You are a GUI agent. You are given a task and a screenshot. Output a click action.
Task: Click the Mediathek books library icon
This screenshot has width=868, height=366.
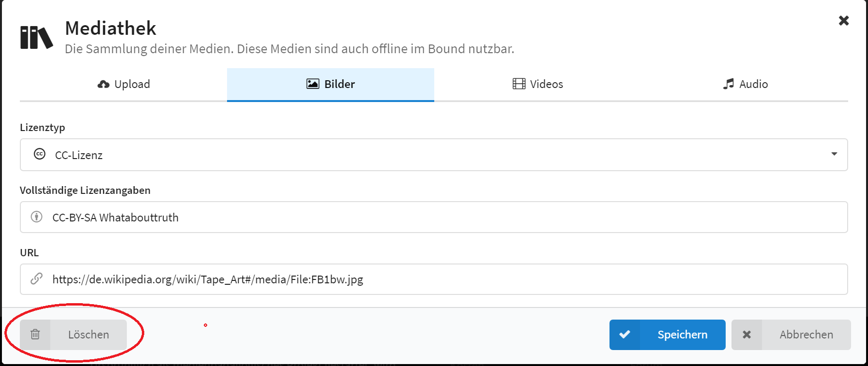tap(36, 37)
